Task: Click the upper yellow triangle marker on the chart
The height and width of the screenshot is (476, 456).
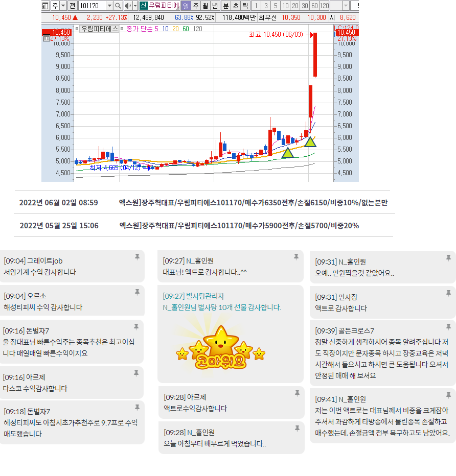Action: pos(310,142)
